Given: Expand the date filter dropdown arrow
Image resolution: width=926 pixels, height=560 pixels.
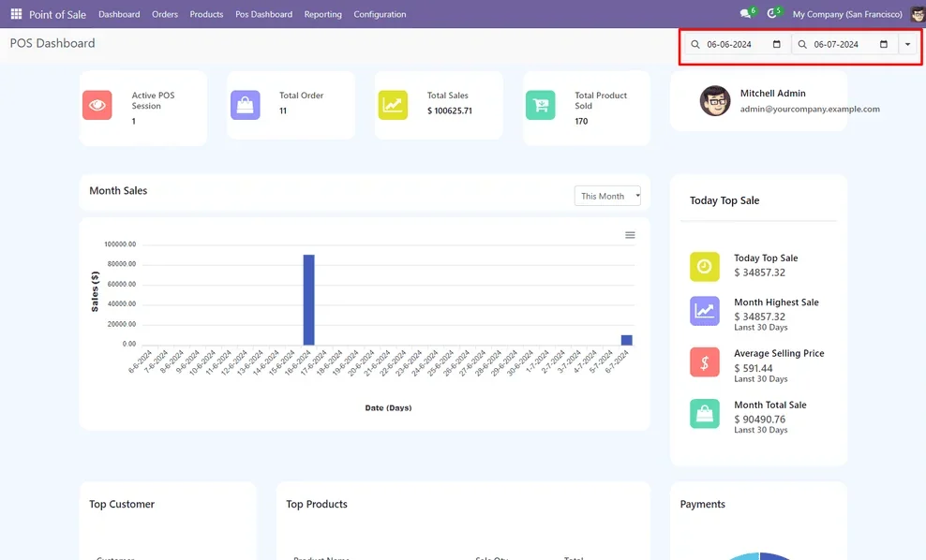Looking at the screenshot, I should [x=907, y=45].
